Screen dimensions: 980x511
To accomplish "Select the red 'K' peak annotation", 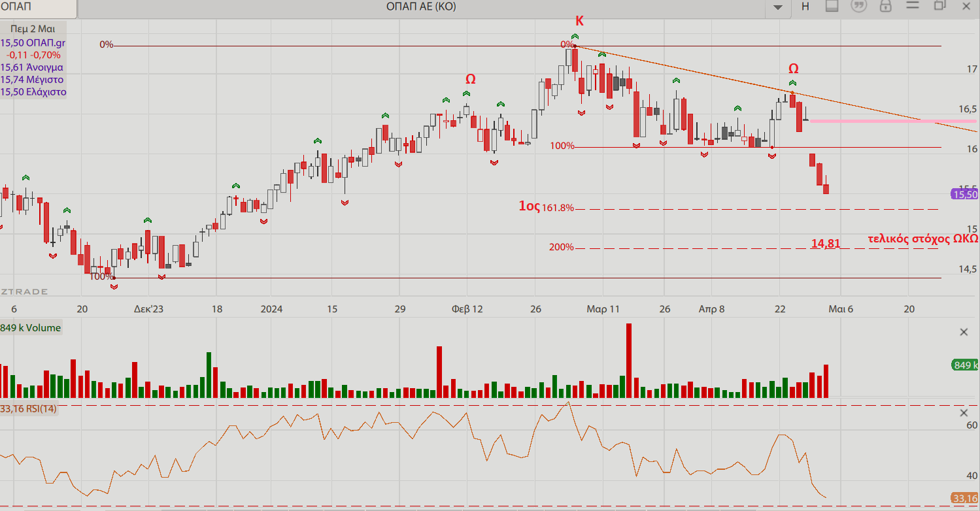I will point(579,22).
